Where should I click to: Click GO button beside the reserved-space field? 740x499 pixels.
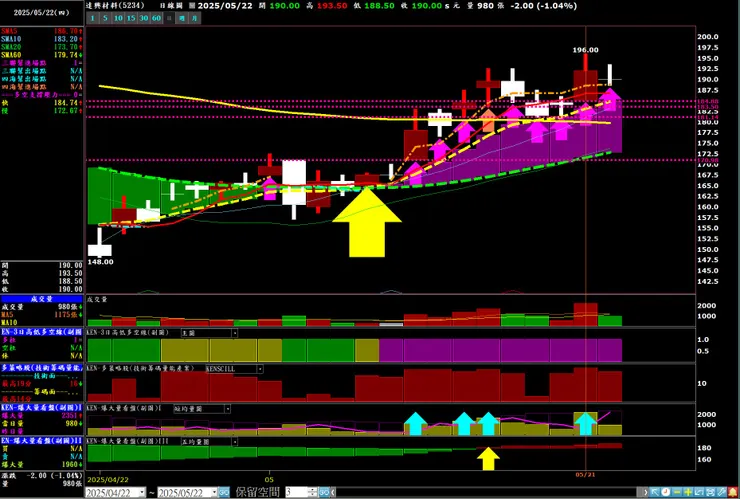pos(324,492)
